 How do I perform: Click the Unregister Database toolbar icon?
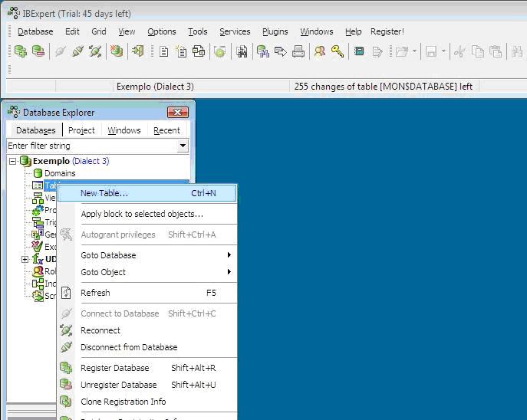pyautogui.click(x=38, y=51)
